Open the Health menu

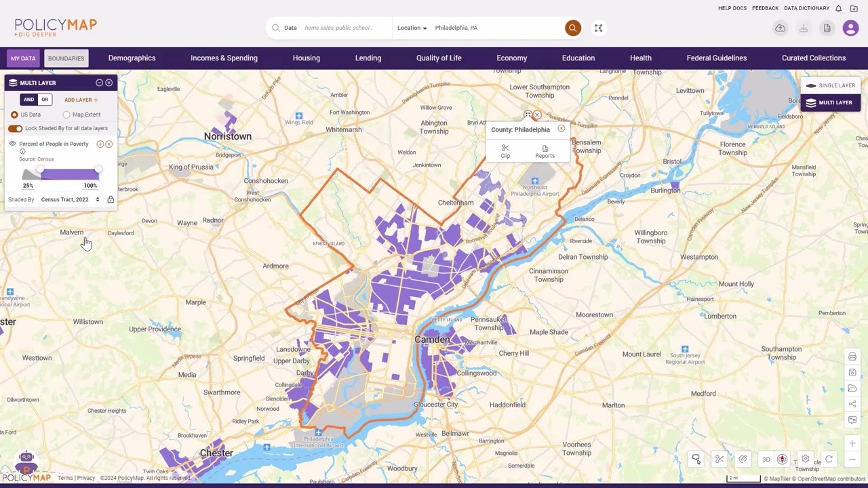pyautogui.click(x=641, y=58)
